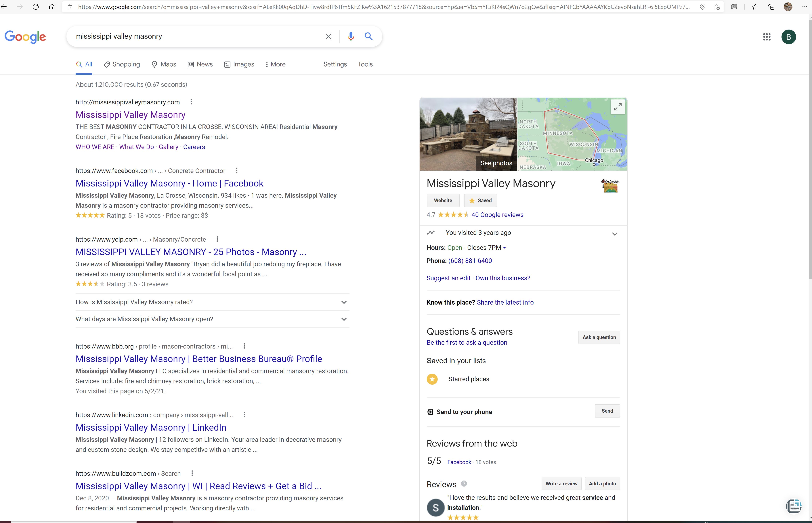812x523 pixels.
Task: Click the browser address bar URL
Action: [384, 7]
